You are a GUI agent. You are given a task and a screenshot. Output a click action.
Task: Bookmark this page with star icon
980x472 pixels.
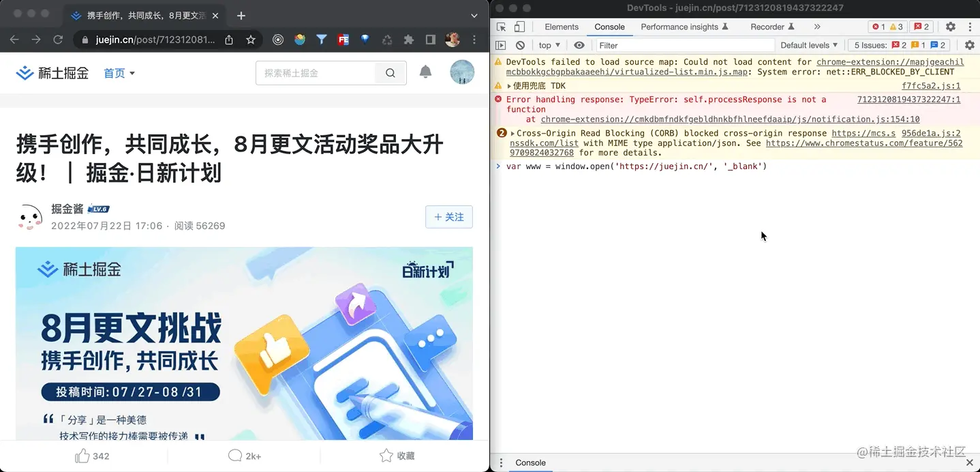click(x=251, y=40)
